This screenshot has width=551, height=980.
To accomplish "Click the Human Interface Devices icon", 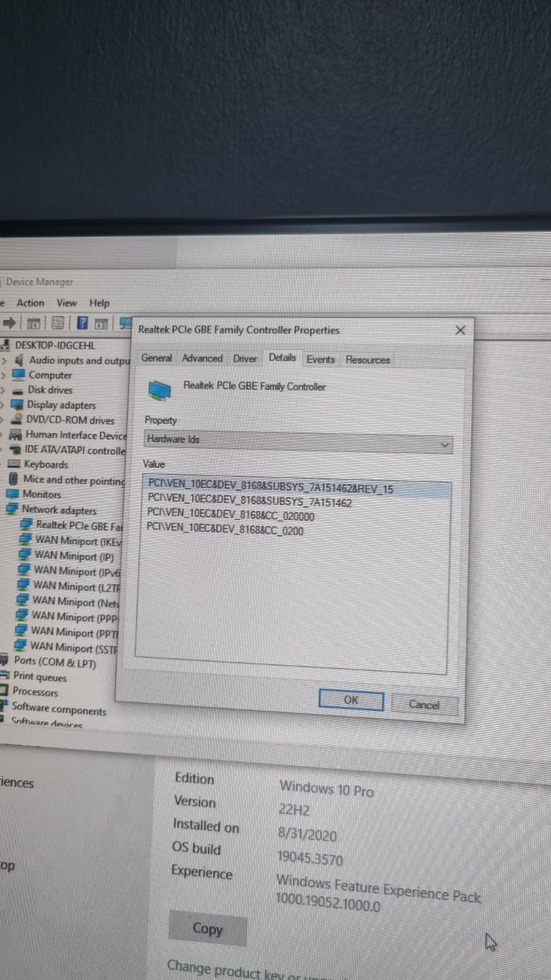I will (16, 434).
